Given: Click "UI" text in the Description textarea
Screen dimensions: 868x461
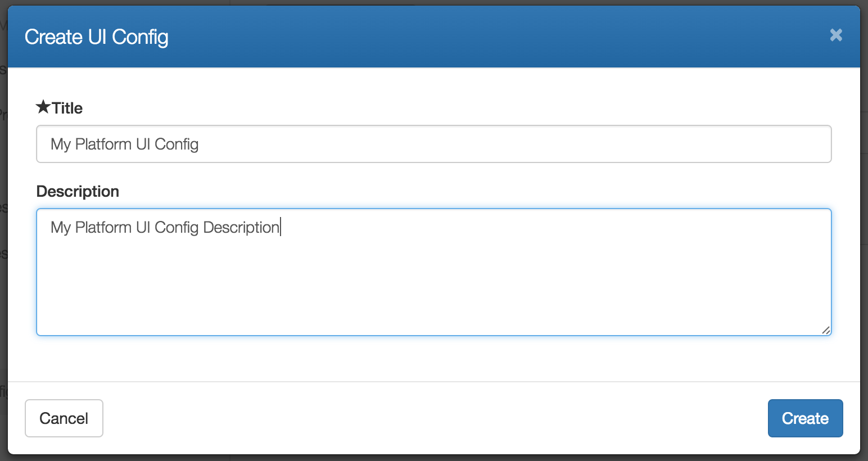Looking at the screenshot, I should coord(143,227).
